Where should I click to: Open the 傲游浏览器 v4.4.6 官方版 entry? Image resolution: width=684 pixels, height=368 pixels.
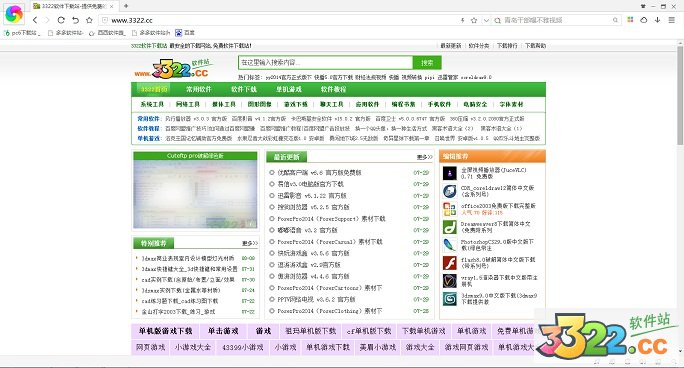[313, 276]
